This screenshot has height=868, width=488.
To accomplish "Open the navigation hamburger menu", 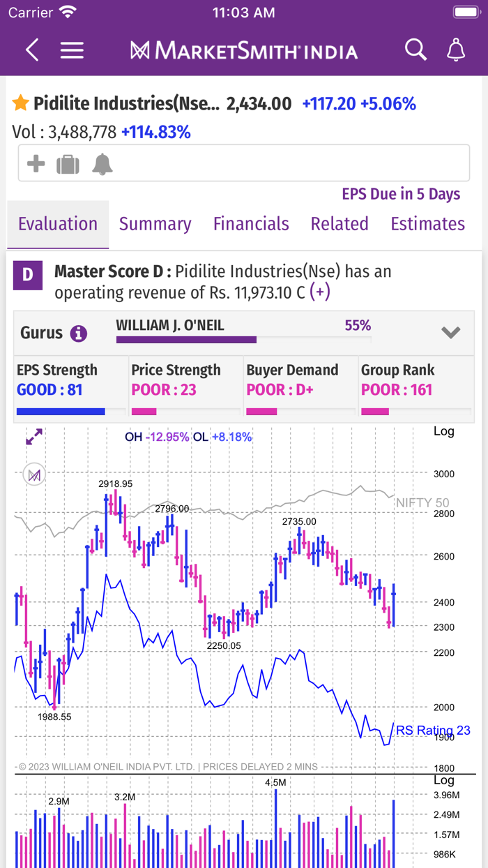I will (x=72, y=50).
